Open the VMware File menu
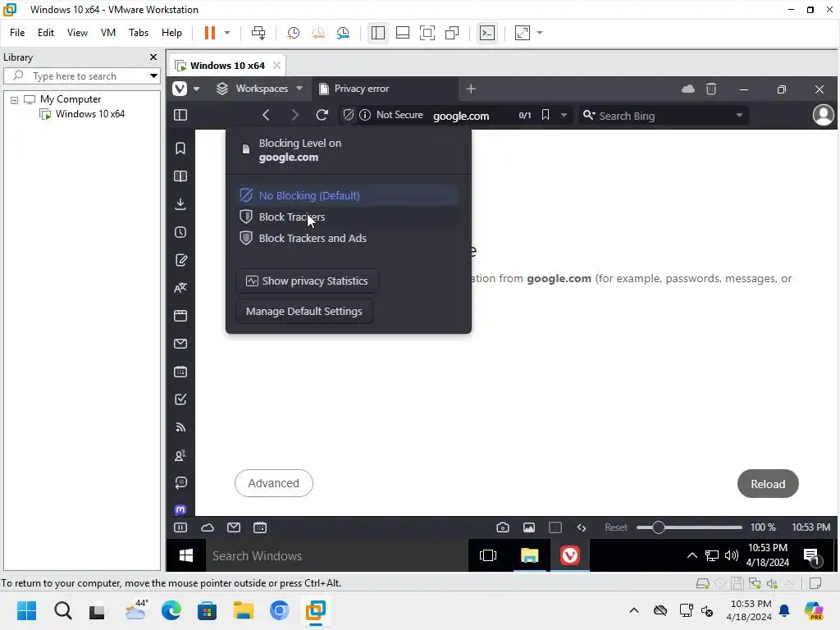The width and height of the screenshot is (840, 630). (x=17, y=33)
